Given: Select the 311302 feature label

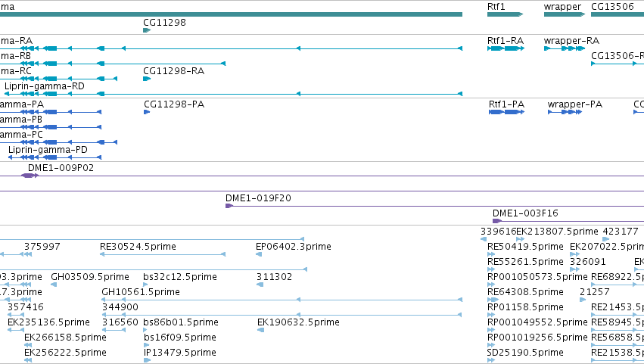Looking at the screenshot, I should [x=274, y=276].
